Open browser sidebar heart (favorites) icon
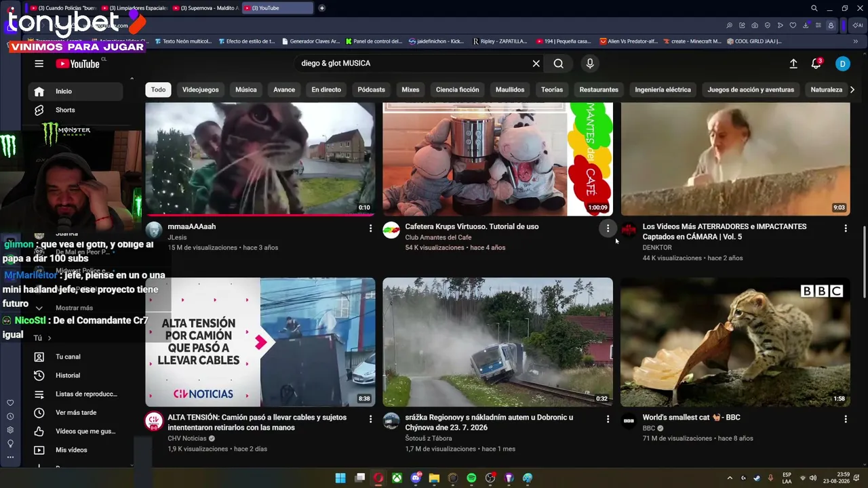Screen dimensions: 868x488 click(10, 403)
